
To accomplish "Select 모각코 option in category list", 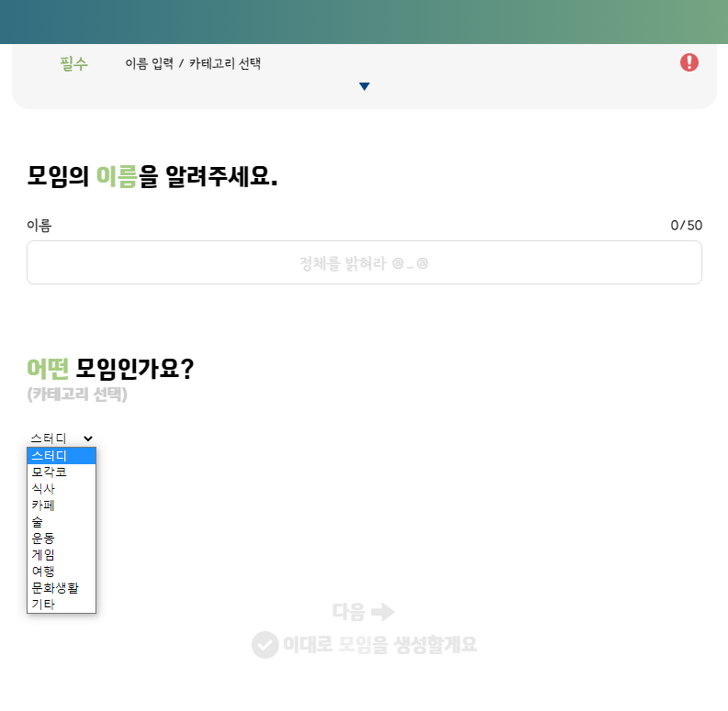I will coord(62,472).
